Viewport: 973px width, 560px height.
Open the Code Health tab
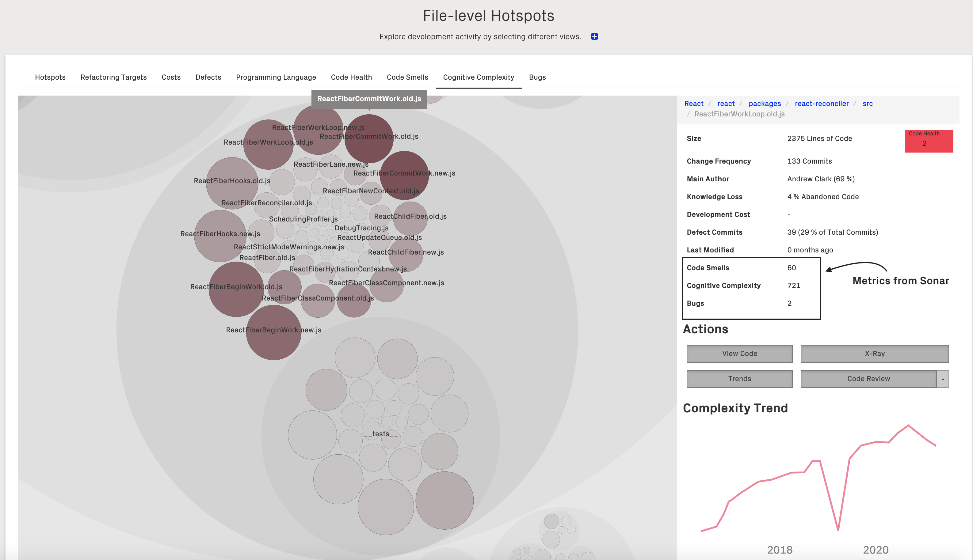point(351,77)
